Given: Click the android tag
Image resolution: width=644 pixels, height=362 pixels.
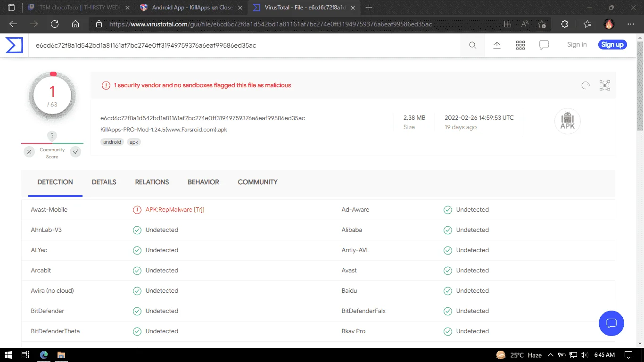Looking at the screenshot, I should click(112, 142).
